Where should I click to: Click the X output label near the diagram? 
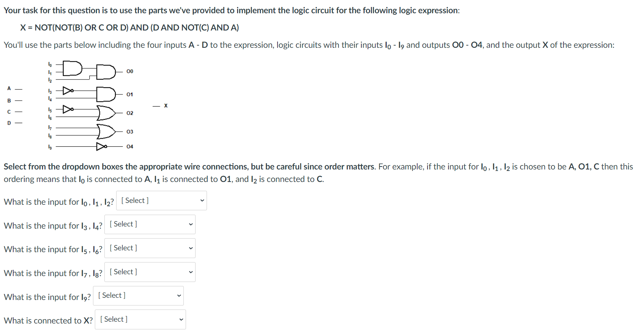pos(165,106)
